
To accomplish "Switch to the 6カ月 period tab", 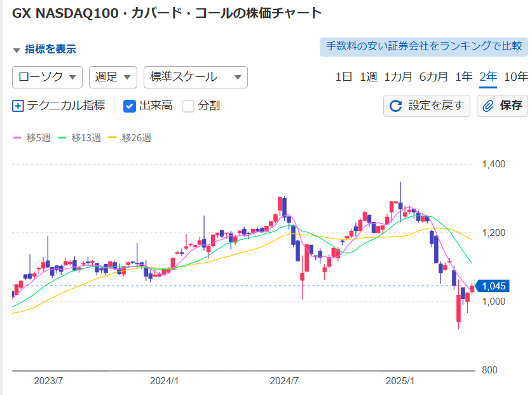I will [x=433, y=77].
